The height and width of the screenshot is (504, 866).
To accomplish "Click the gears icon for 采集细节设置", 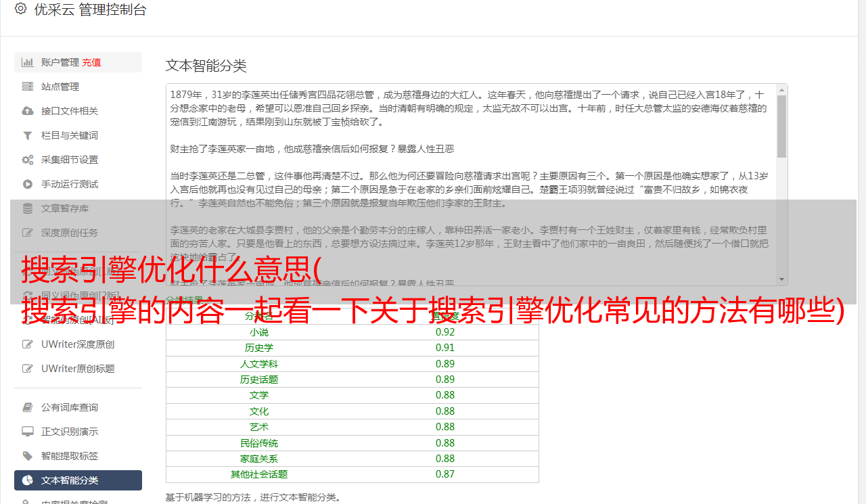I will click(x=28, y=160).
